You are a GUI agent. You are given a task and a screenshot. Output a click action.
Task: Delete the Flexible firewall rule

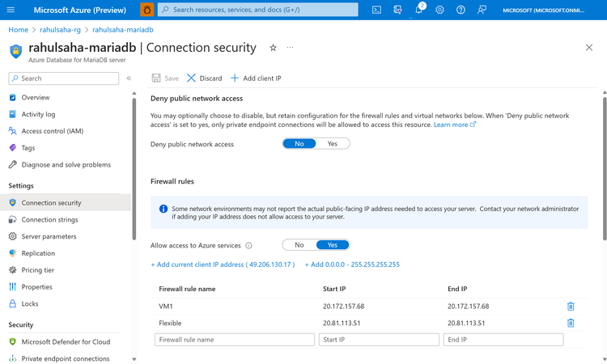tap(571, 323)
